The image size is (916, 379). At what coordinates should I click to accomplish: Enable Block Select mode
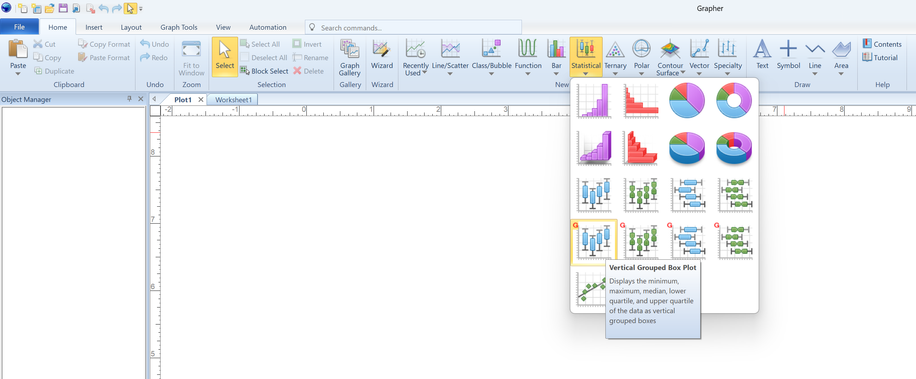[264, 71]
